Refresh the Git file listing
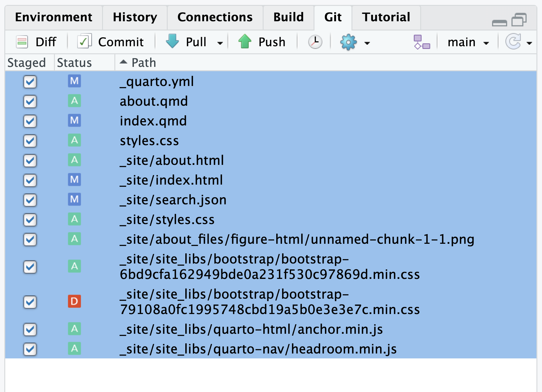 click(513, 42)
